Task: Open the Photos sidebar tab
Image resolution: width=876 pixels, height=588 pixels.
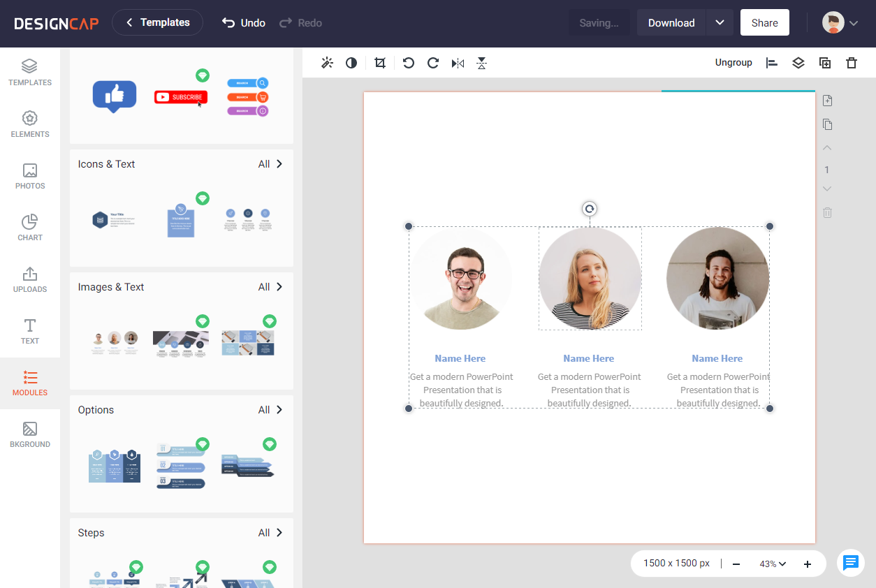Action: click(30, 176)
